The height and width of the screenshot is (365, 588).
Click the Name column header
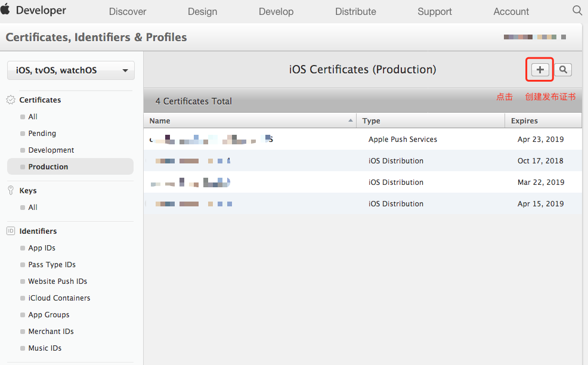click(250, 121)
